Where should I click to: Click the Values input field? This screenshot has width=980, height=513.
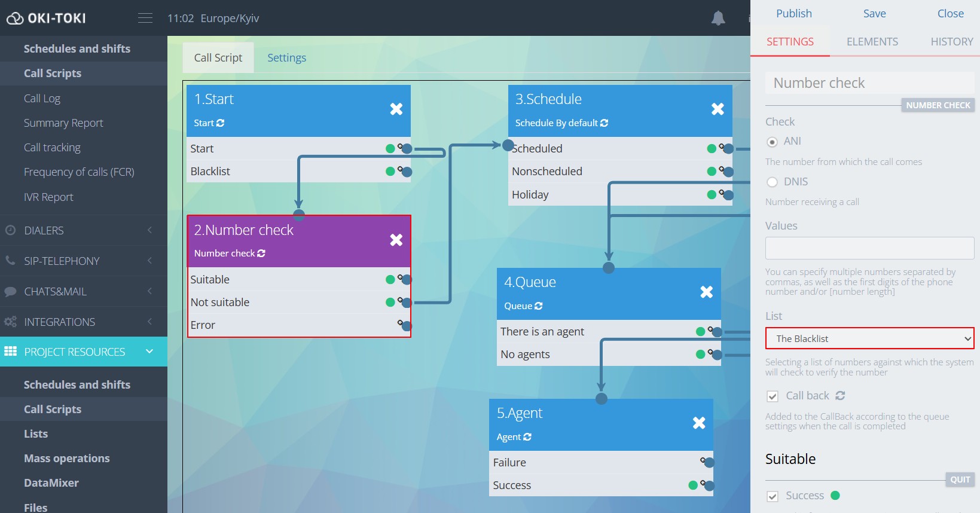(869, 248)
